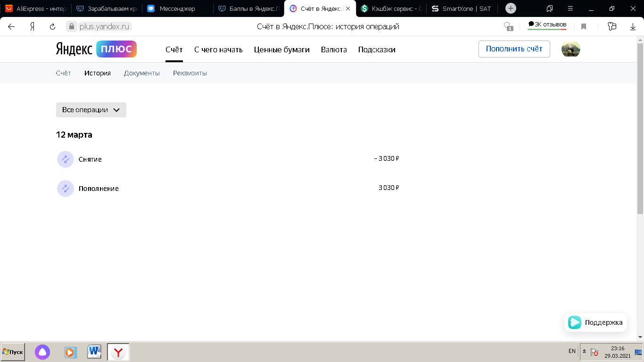
Task: Expand the Все операции filter dropdown
Action: point(91,110)
